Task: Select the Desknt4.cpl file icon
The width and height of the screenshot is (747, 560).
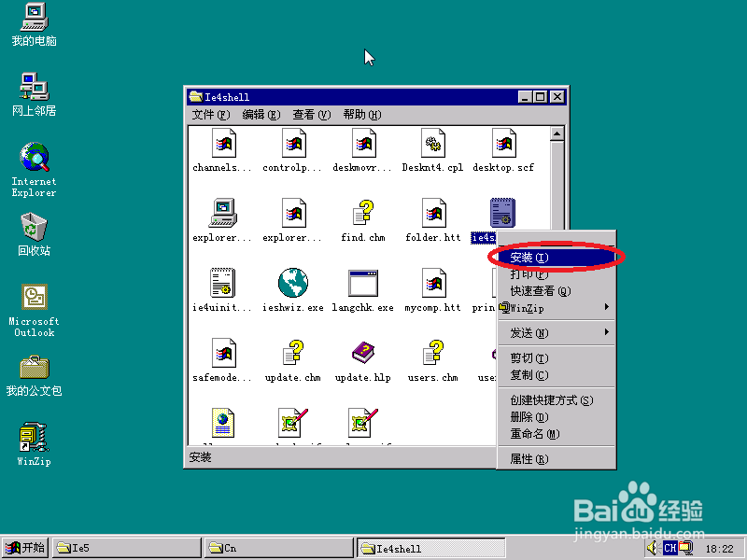Action: coord(432,143)
